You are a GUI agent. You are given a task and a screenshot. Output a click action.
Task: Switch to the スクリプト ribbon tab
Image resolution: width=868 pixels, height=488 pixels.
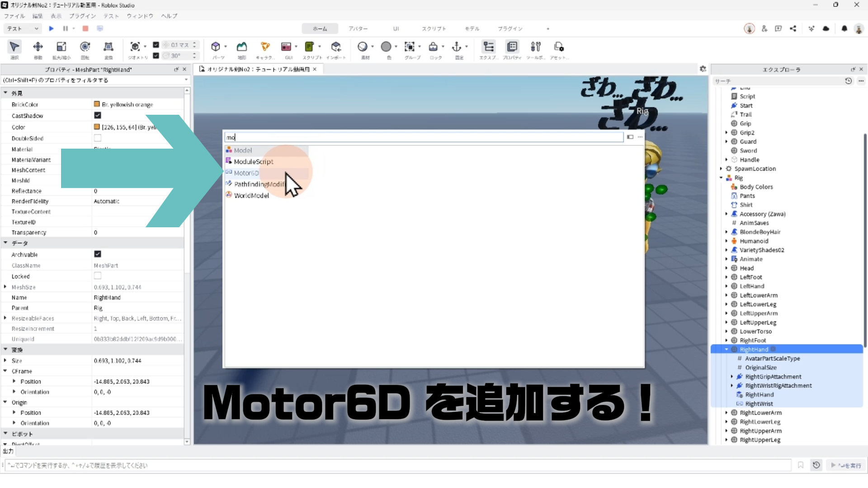tap(434, 28)
